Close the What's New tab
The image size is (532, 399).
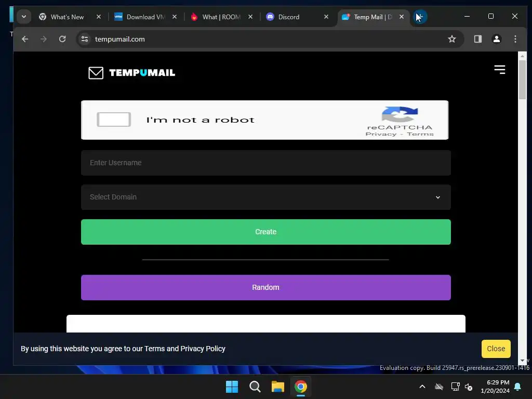tap(99, 17)
